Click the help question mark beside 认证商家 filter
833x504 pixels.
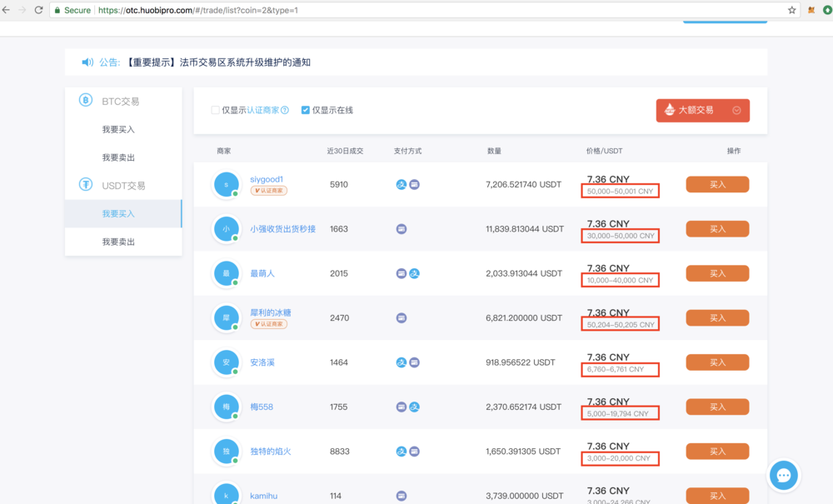point(283,110)
